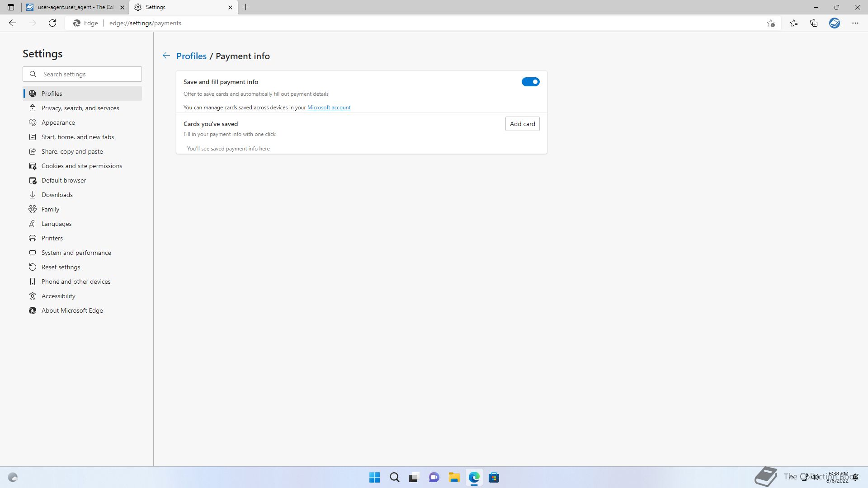The image size is (868, 488).
Task: Open the tab actions menu icon
Action: [11, 7]
